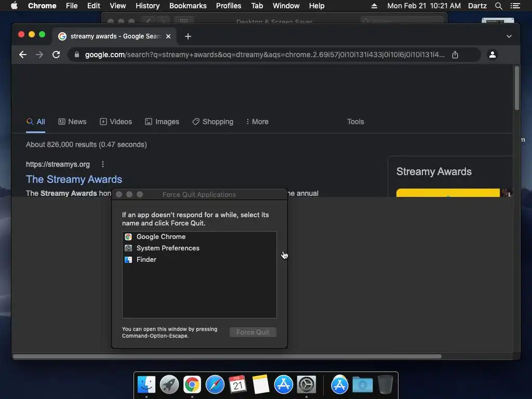
Task: Open Launchpad from the Dock
Action: click(x=169, y=384)
